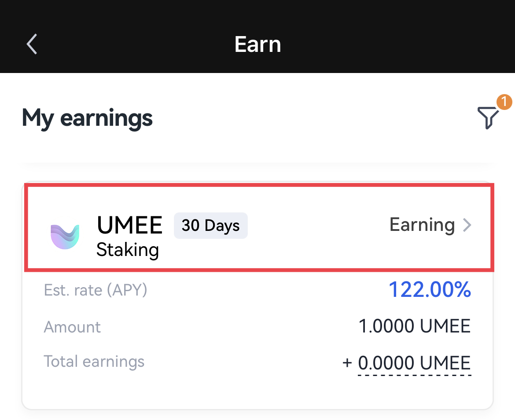This screenshot has width=515, height=420.
Task: Click the Amount label
Action: click(x=72, y=327)
